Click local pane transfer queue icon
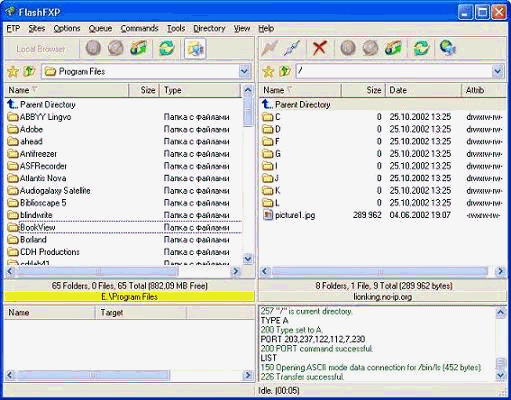This screenshot has width=511, height=400. tap(139, 48)
